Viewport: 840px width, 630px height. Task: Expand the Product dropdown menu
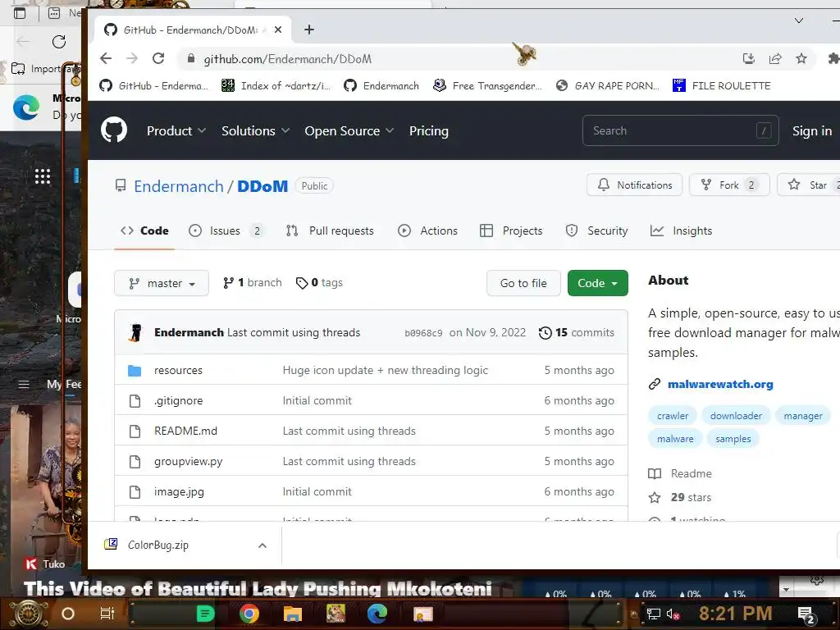pos(176,130)
